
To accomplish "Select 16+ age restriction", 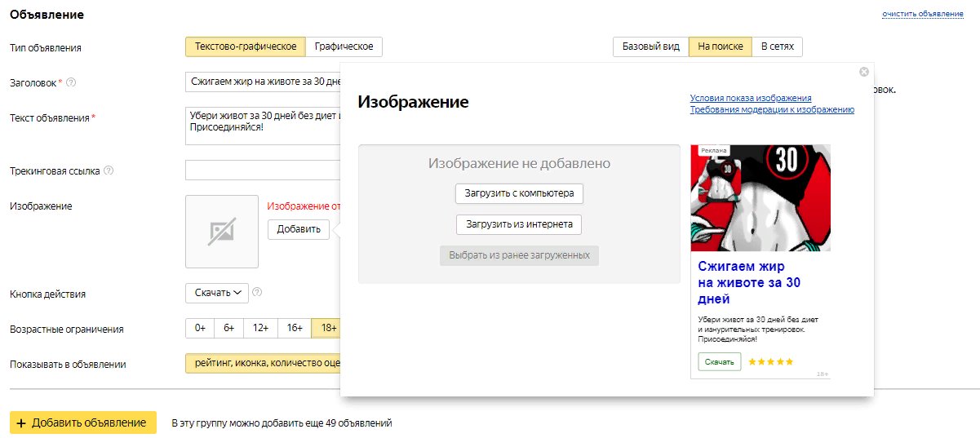I will [x=295, y=328].
